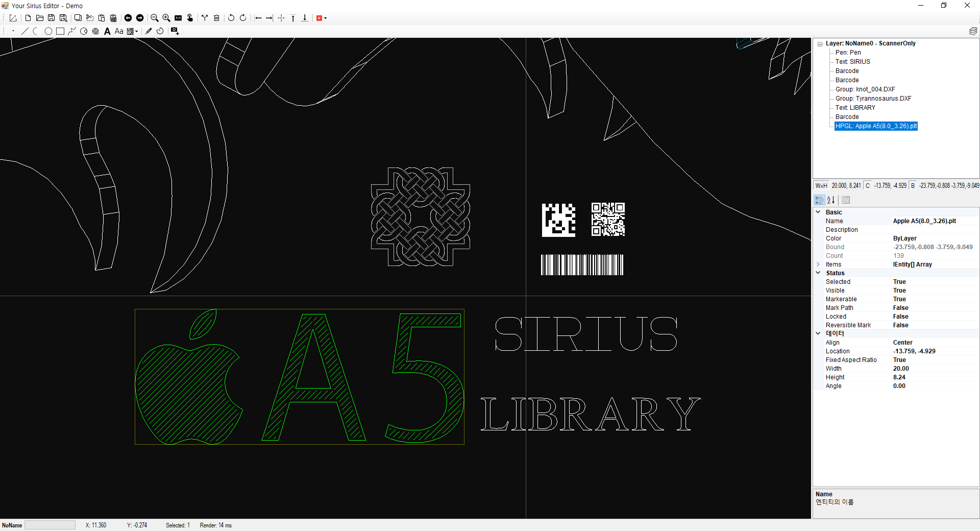
Task: Click the B bound button
Action: coord(913,186)
